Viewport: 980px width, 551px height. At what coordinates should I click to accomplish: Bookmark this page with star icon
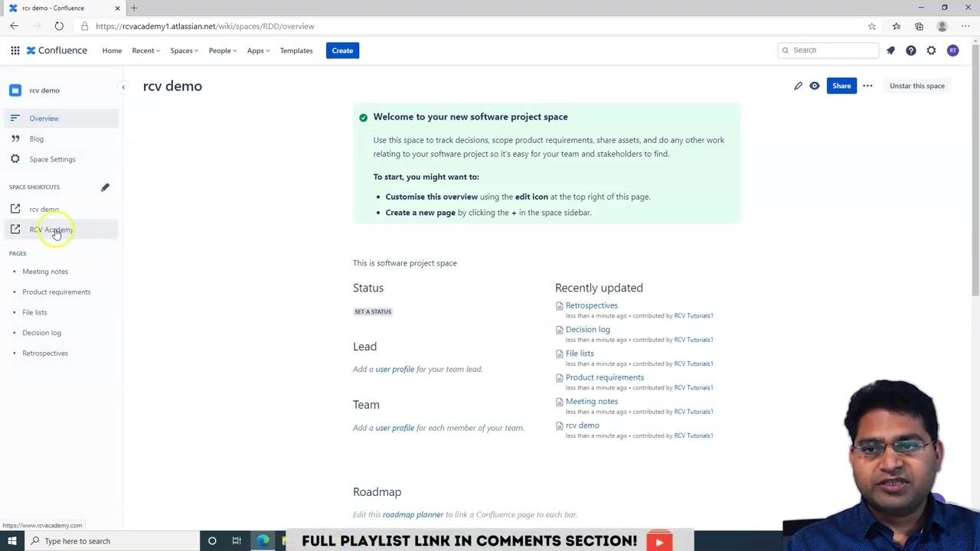872,26
